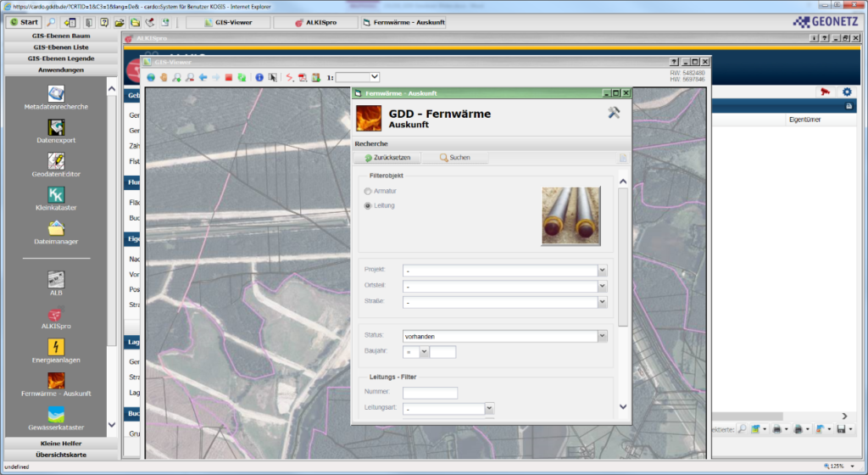Open the GIS-Ebenen Legende panel
The image size is (868, 475).
coord(61,59)
